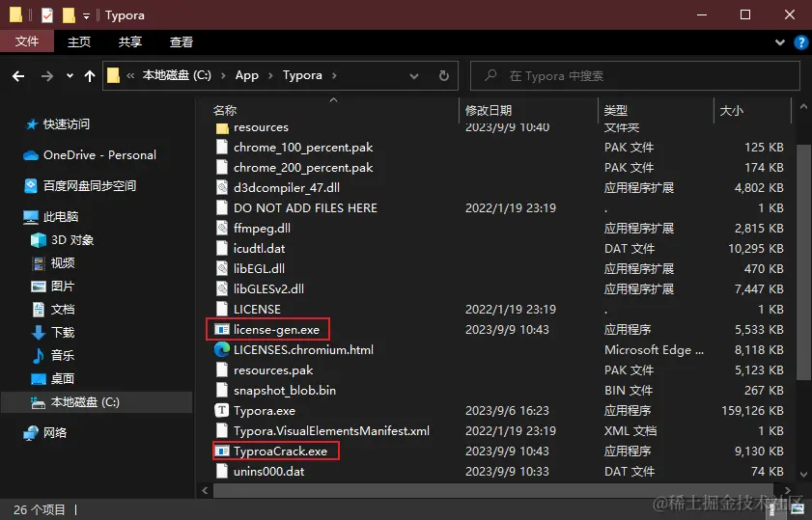Screen dimensions: 812x520
Task: Click the resources folder icon
Action: [x=222, y=127]
